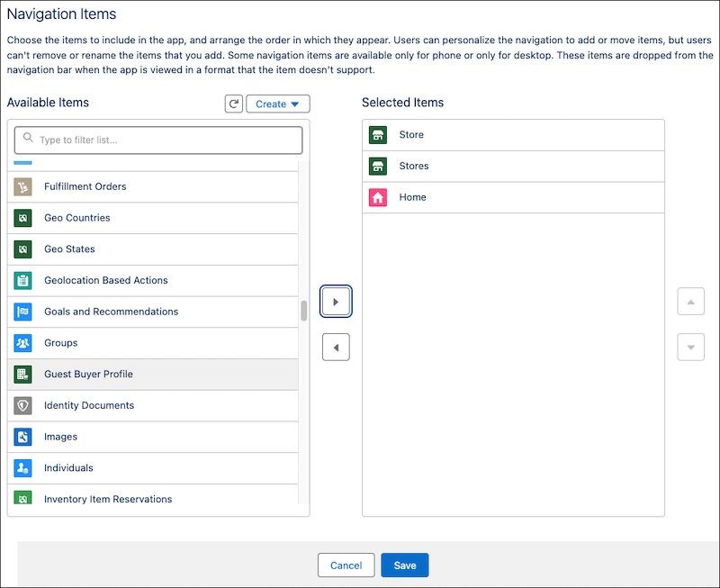720x588 pixels.
Task: Click the Images icon
Action: pos(22,437)
